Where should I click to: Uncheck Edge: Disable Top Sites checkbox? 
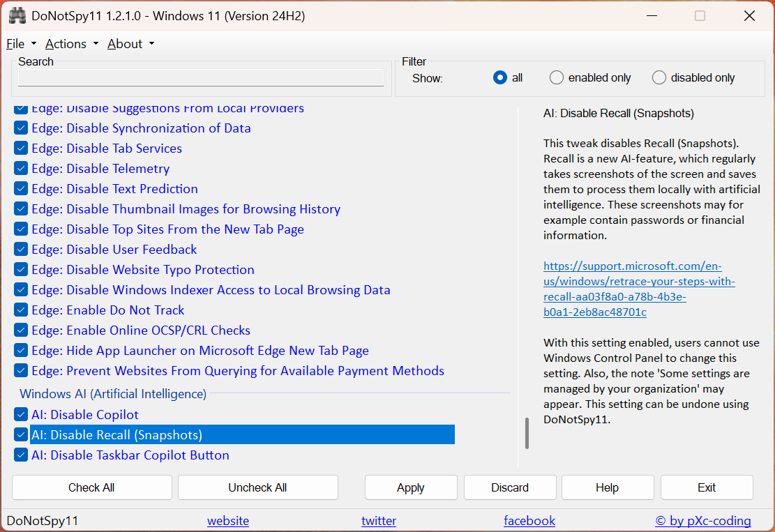(x=21, y=229)
